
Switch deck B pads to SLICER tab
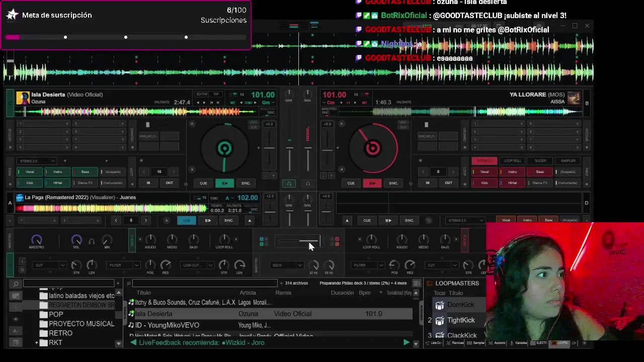pyautogui.click(x=540, y=161)
